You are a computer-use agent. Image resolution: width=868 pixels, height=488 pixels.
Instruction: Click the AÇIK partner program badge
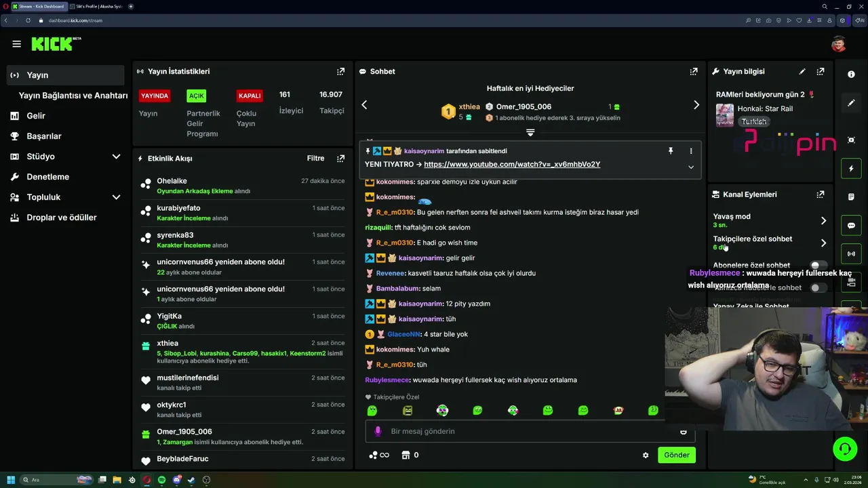[196, 96]
